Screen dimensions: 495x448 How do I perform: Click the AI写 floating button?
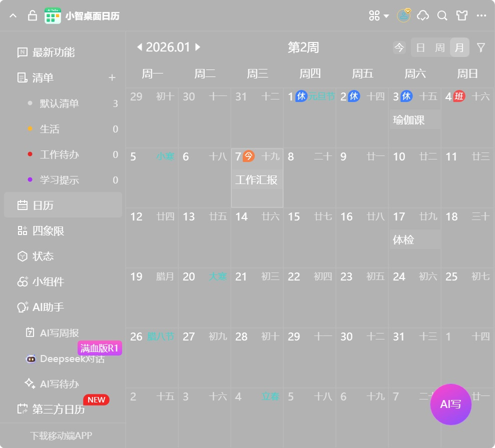coord(450,404)
